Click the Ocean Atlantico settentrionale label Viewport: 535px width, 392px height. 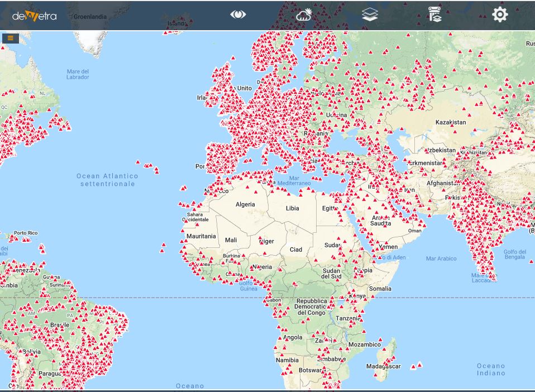[107, 180]
